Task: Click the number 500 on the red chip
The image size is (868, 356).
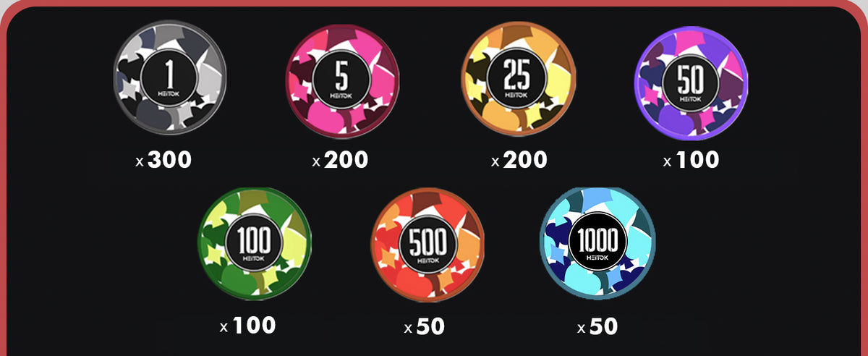Action: click(x=427, y=240)
